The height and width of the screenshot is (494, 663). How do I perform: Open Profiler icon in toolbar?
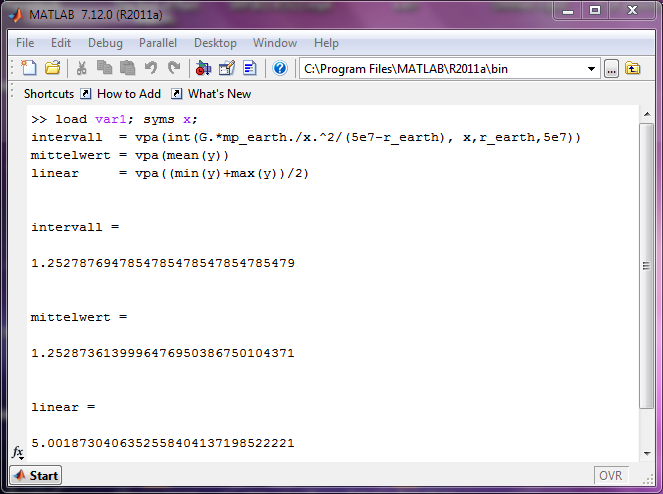[x=249, y=68]
